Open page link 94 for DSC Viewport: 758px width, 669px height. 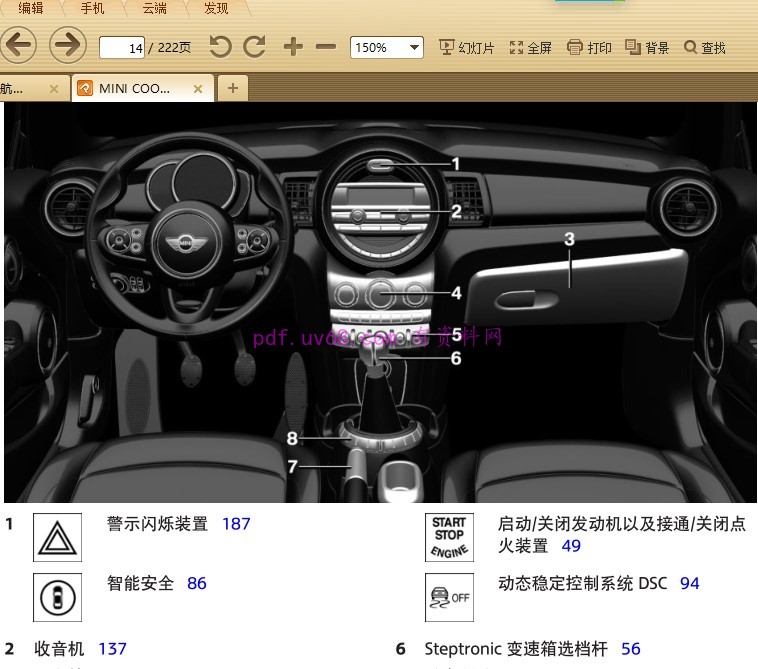pos(689,583)
